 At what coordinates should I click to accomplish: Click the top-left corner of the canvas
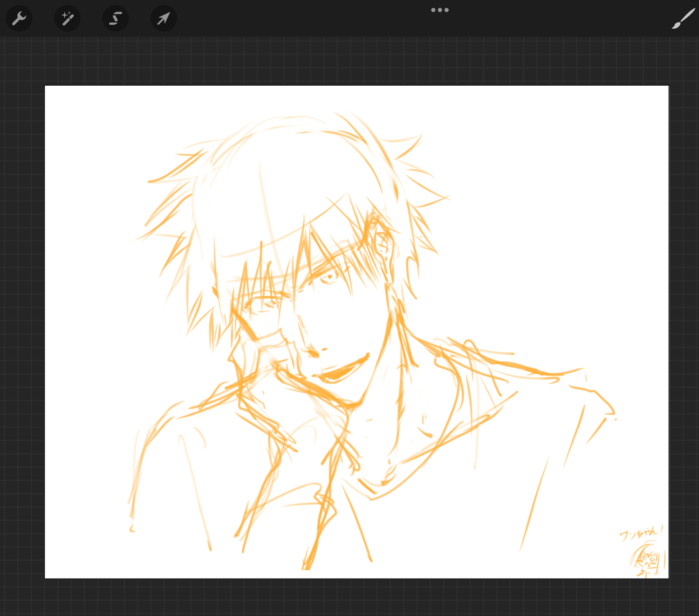tap(47, 87)
